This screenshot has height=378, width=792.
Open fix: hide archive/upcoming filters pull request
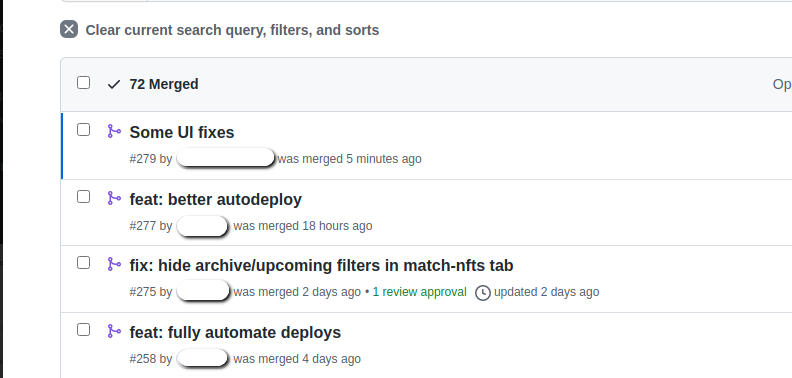(321, 265)
